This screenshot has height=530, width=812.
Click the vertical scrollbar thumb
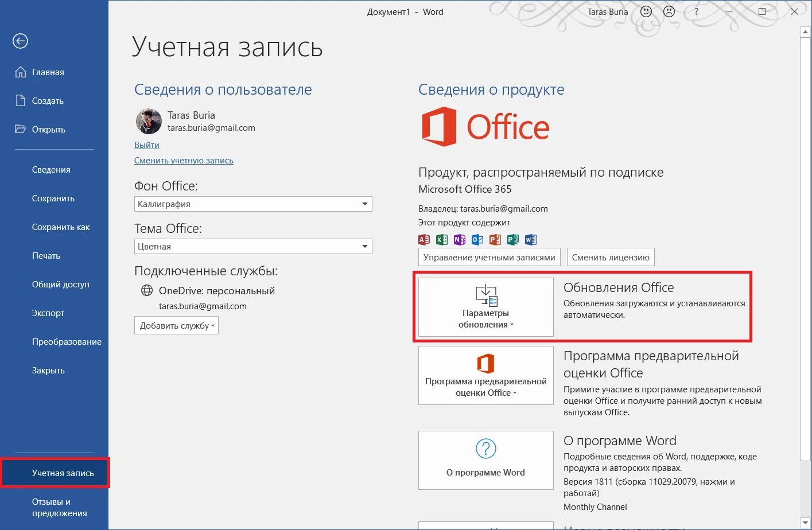click(805, 249)
